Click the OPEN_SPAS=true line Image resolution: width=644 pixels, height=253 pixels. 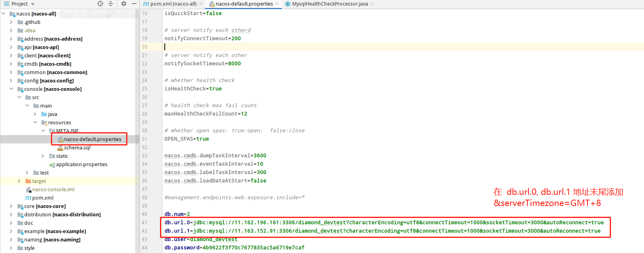(187, 139)
